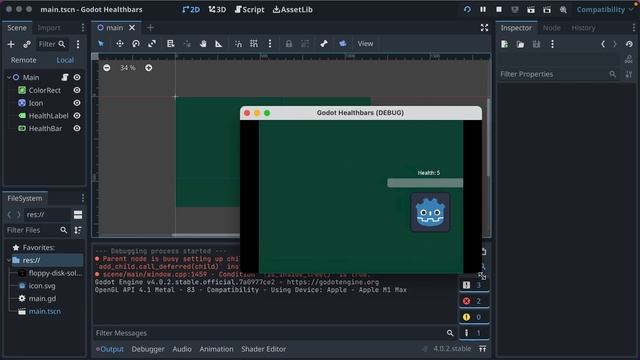
Task: Play the current scene
Action: 531,9
